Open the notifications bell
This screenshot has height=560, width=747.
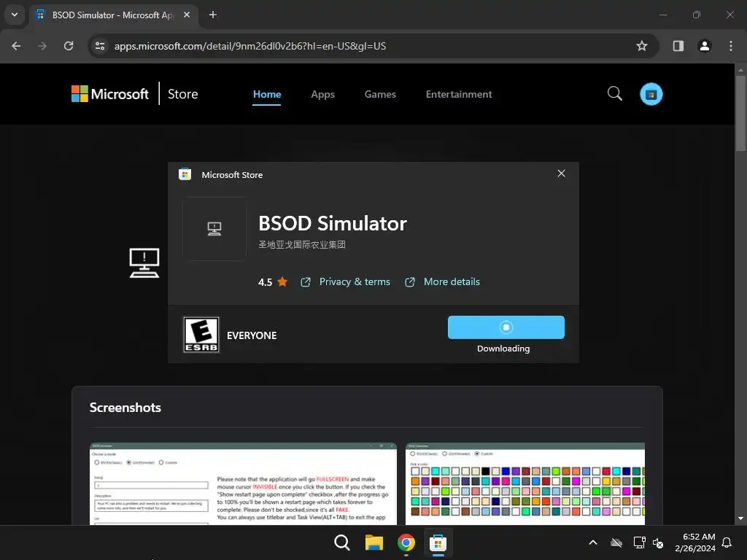(x=727, y=542)
